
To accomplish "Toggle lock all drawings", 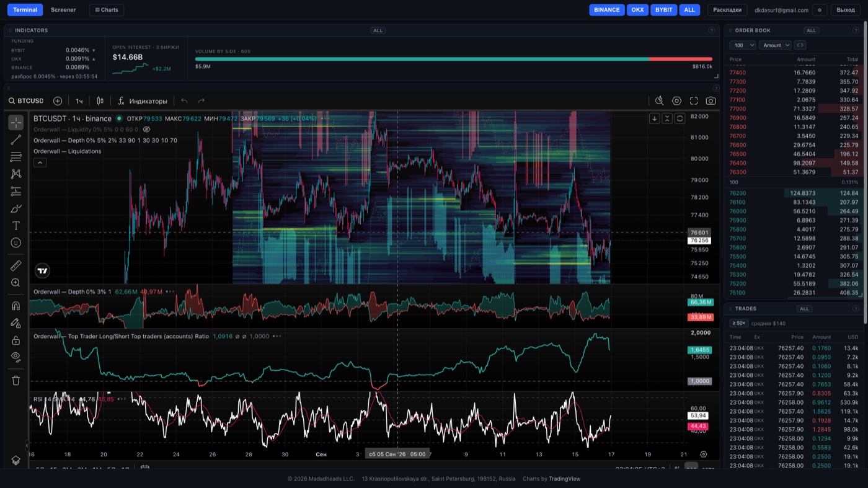I will 16,340.
